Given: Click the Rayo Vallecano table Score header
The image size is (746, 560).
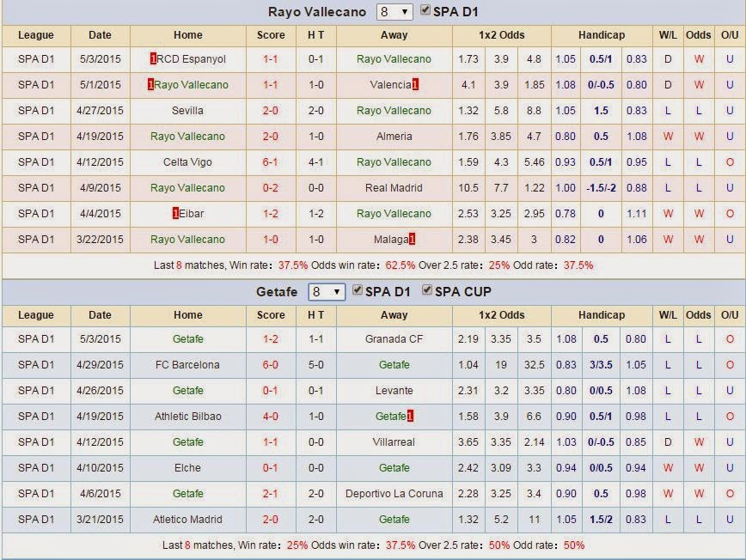Looking at the screenshot, I should (271, 34).
